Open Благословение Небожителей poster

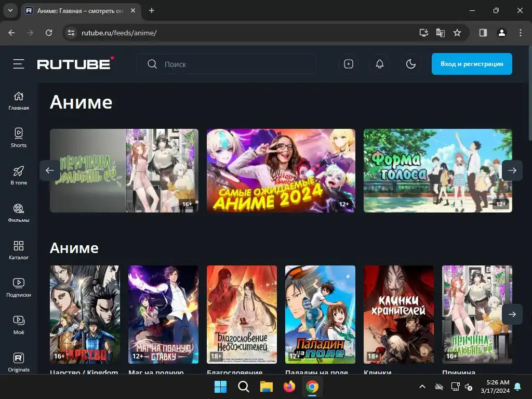coord(242,314)
